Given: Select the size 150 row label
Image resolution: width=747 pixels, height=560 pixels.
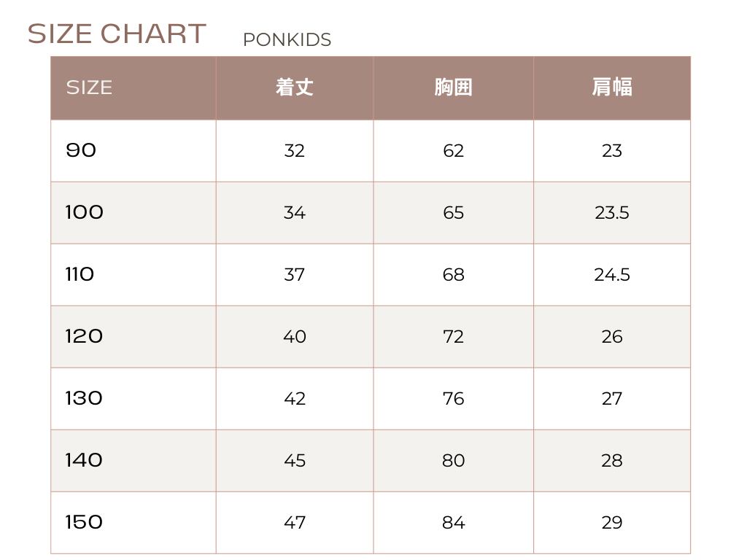Looking at the screenshot, I should click(85, 522).
